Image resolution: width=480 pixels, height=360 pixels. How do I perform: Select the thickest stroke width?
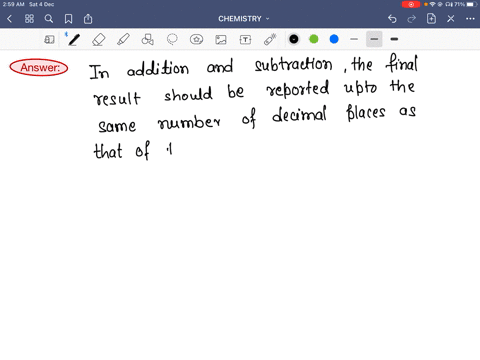pos(394,39)
